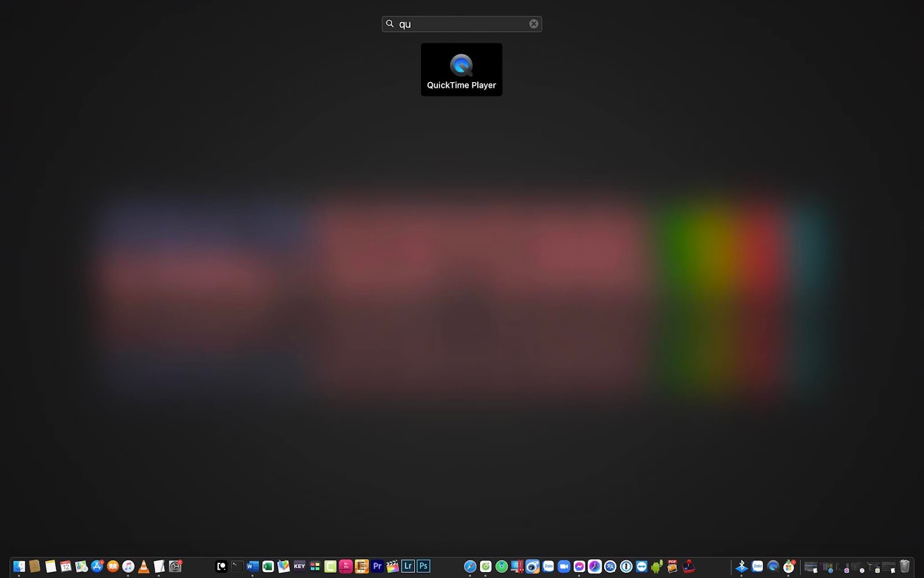Open Final Cut Pro clapperboard icon
The image size is (924, 578).
pos(393,566)
